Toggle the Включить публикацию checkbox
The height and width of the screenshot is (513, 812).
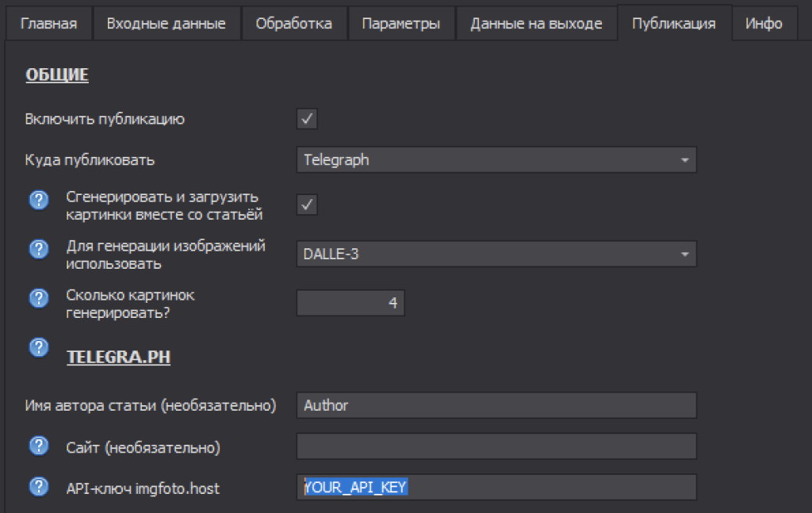click(x=307, y=120)
